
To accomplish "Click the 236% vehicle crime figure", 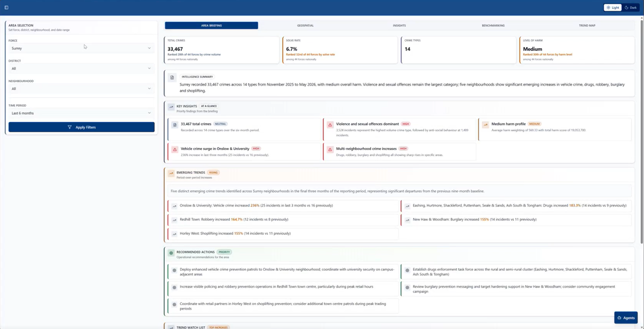I will coord(255,205).
